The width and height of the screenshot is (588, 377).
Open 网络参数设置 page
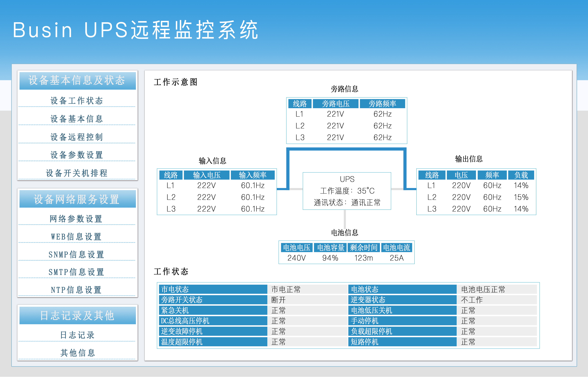pyautogui.click(x=76, y=218)
